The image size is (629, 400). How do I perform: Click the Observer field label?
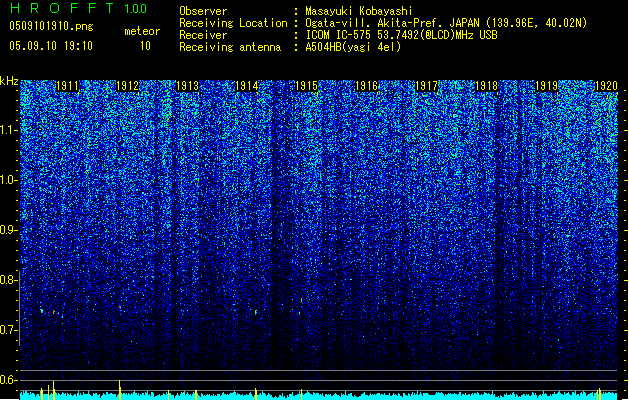pyautogui.click(x=203, y=11)
